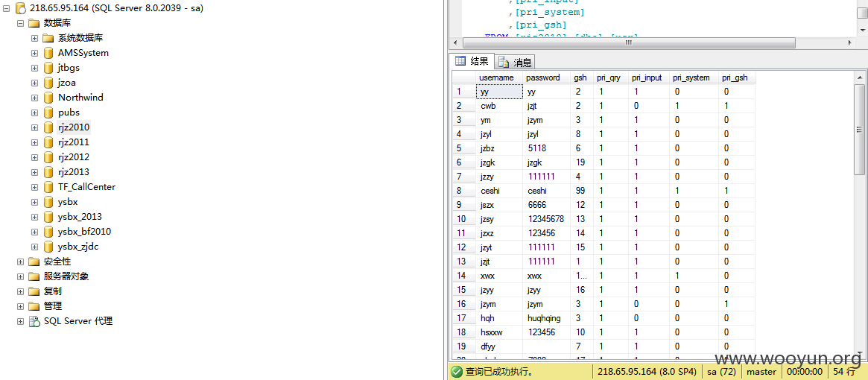Image resolution: width=868 pixels, height=380 pixels.
Task: Click the AMSSystem database cylinder icon
Action: 48,53
